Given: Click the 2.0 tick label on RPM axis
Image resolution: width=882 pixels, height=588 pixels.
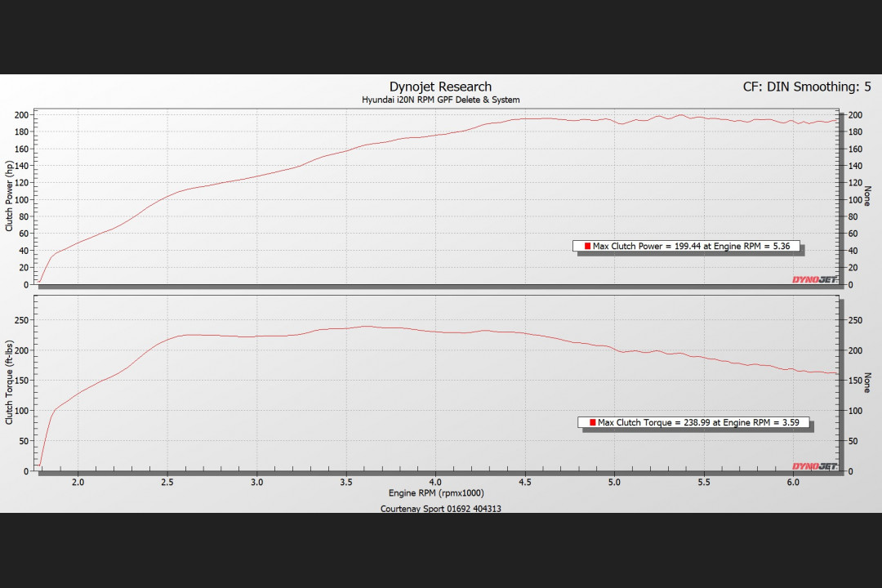Looking at the screenshot, I should pos(78,482).
